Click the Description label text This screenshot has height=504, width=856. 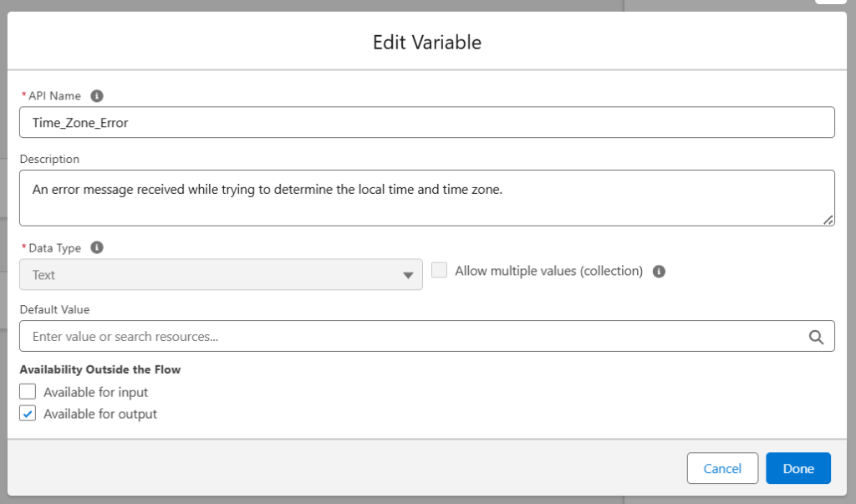click(49, 159)
